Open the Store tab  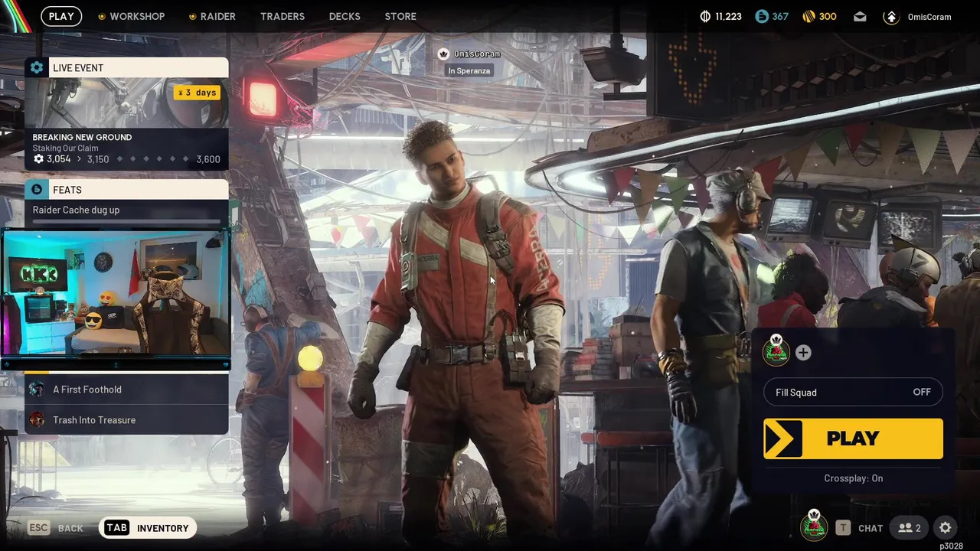tap(400, 16)
